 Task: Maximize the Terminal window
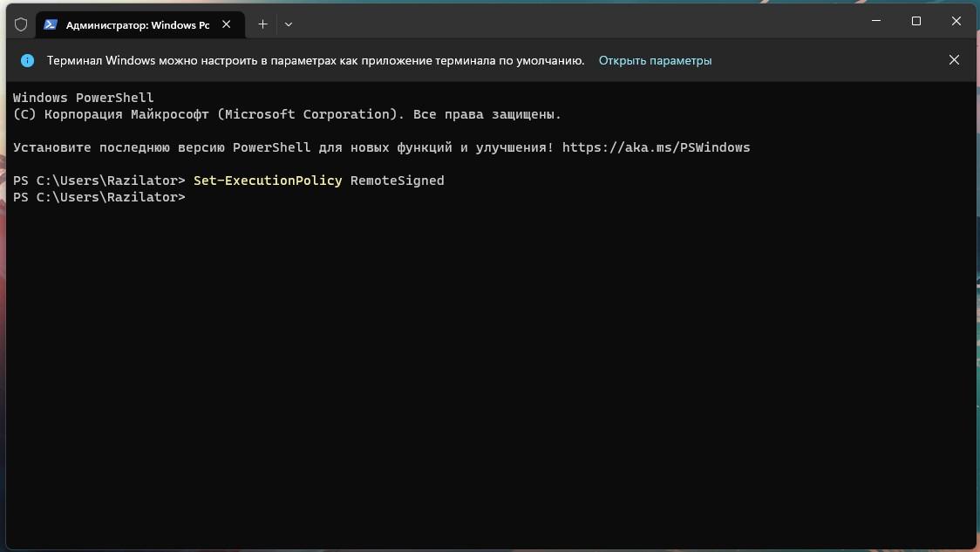(916, 21)
